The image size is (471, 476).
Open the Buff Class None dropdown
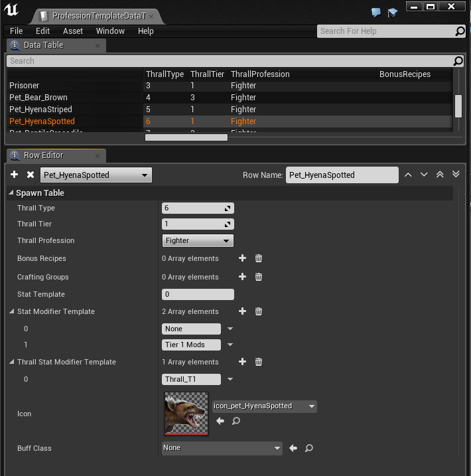222,448
